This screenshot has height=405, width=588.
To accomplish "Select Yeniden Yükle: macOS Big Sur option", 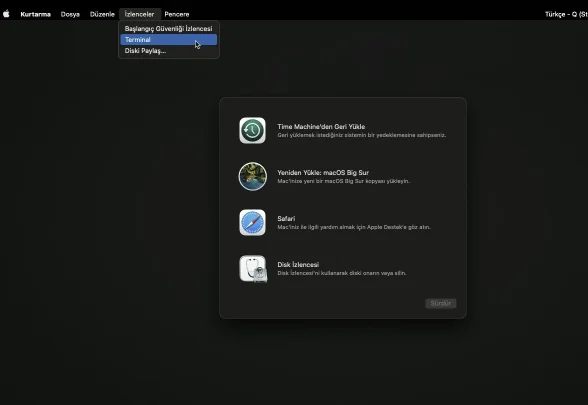I will (323, 173).
